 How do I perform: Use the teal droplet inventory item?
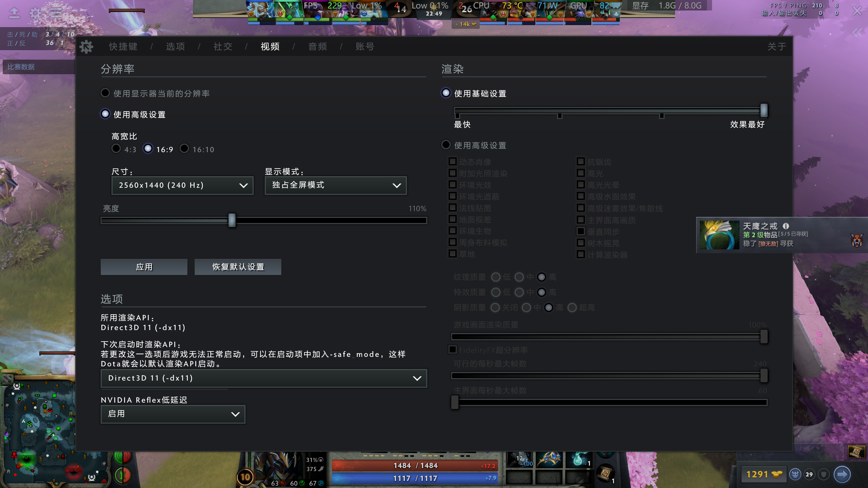click(x=578, y=460)
